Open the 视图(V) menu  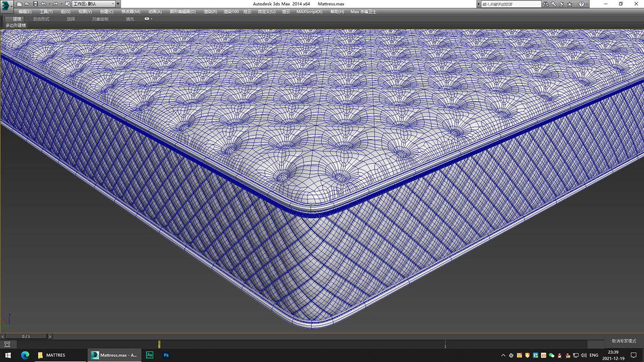pyautogui.click(x=85, y=12)
